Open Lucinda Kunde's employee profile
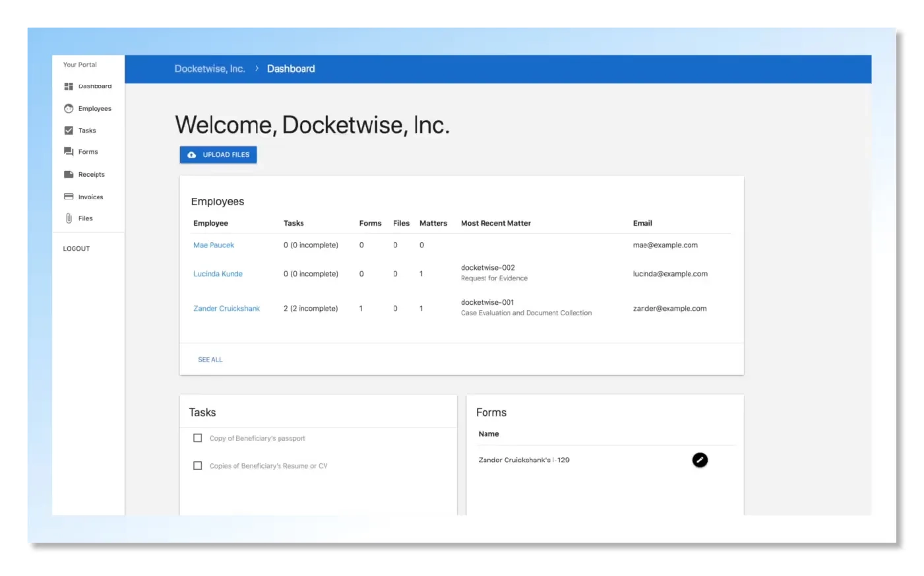 coord(218,273)
